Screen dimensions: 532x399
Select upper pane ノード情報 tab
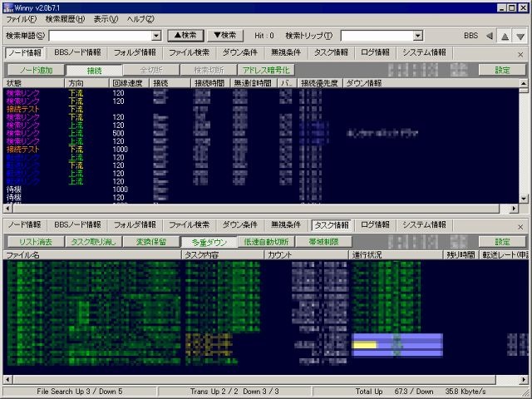(x=25, y=53)
